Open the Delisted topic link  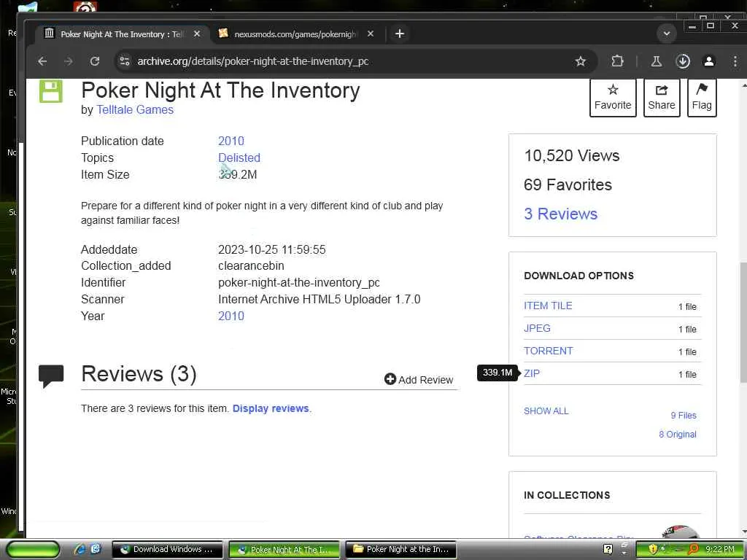pyautogui.click(x=239, y=157)
